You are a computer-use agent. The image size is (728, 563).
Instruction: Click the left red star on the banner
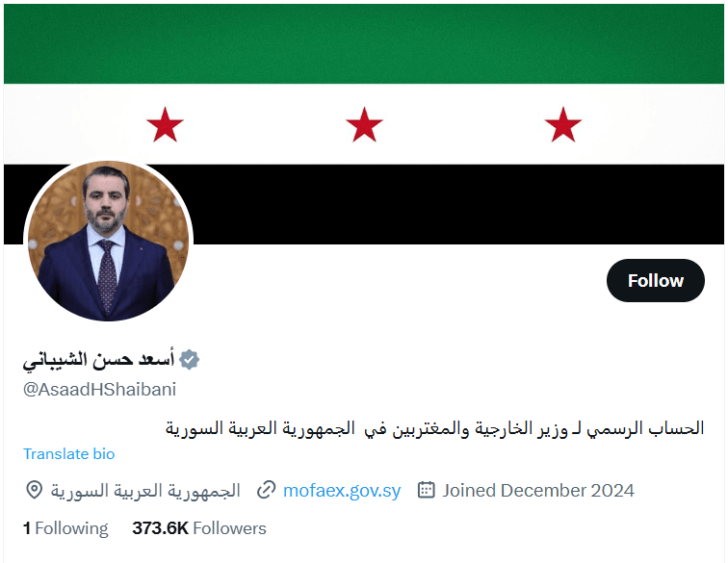165,124
